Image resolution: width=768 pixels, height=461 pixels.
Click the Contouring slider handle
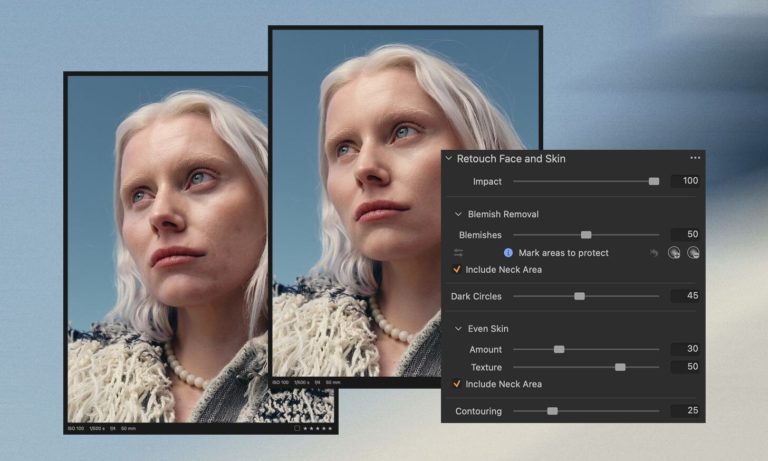tap(552, 411)
